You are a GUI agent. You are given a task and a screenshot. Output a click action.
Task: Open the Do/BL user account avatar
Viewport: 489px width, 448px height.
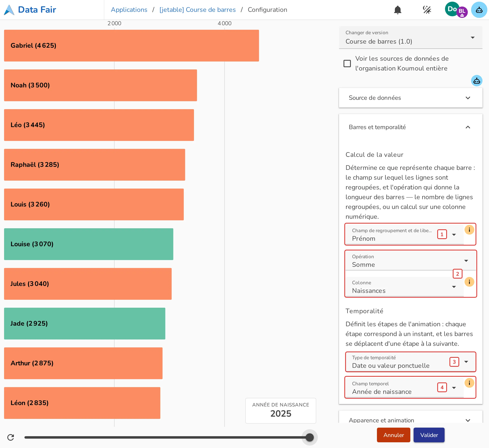click(456, 10)
